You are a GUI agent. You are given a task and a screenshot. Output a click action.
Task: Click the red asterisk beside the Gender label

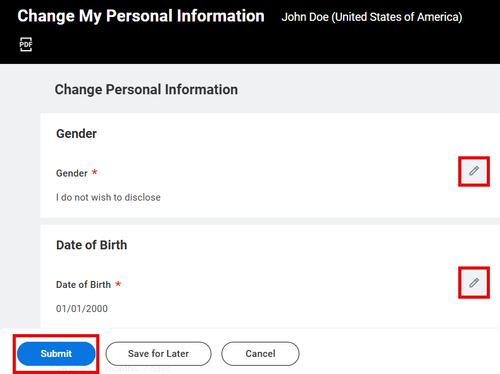pos(95,172)
